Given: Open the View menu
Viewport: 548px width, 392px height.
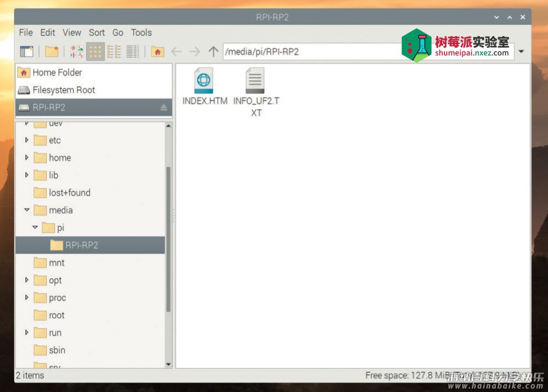Looking at the screenshot, I should [x=72, y=33].
